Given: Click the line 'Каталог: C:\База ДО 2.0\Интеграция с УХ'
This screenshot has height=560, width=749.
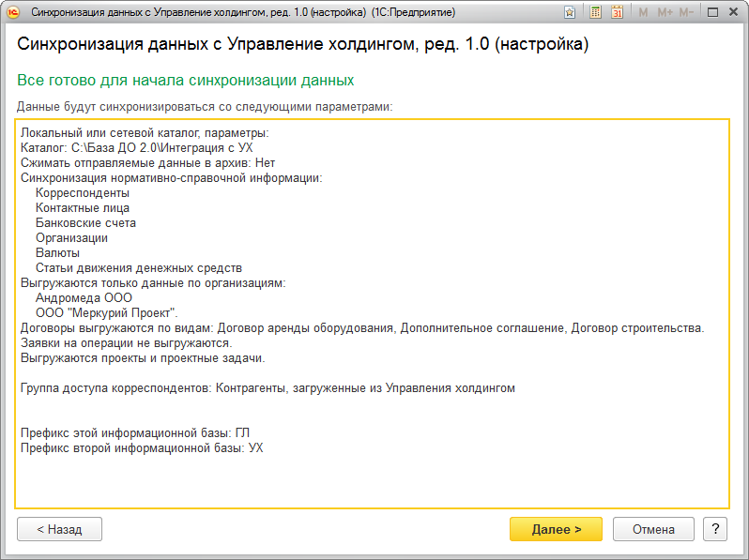Looking at the screenshot, I should point(137,148).
